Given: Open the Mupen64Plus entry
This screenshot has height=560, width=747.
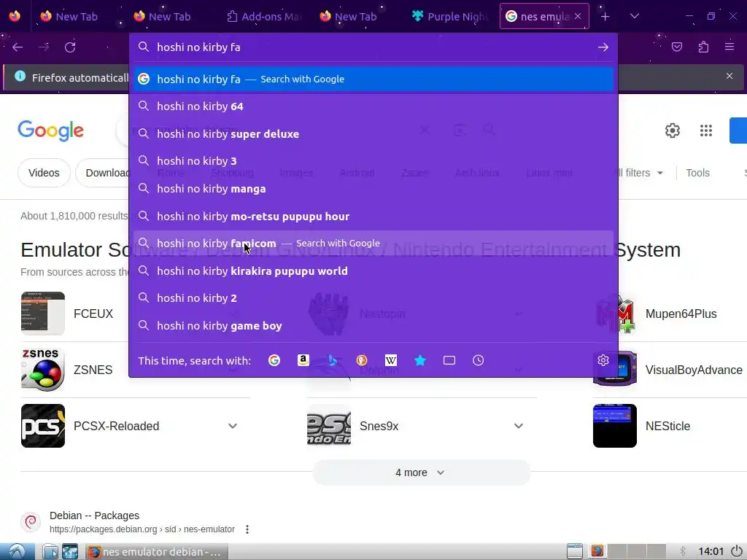Looking at the screenshot, I should pyautogui.click(x=681, y=314).
